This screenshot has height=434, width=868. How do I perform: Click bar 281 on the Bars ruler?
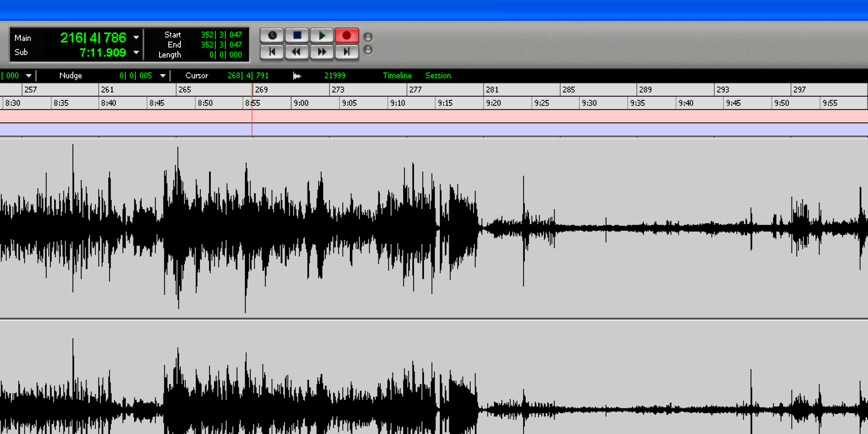[492, 90]
